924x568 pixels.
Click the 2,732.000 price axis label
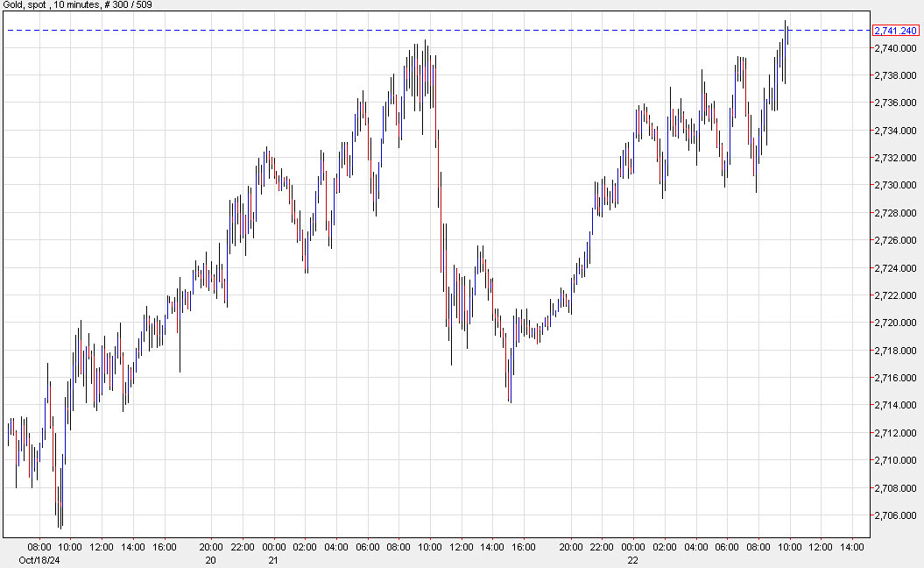coord(896,158)
